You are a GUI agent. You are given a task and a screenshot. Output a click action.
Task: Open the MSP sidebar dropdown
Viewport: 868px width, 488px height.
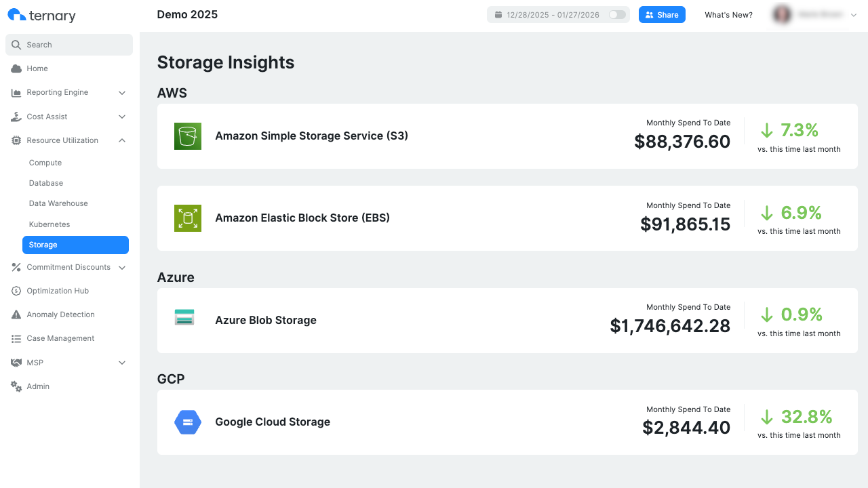tap(122, 363)
